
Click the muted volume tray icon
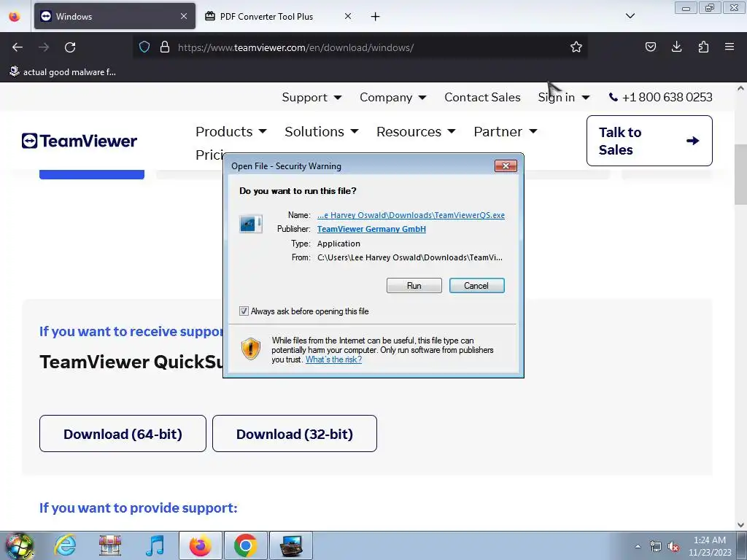tap(673, 547)
